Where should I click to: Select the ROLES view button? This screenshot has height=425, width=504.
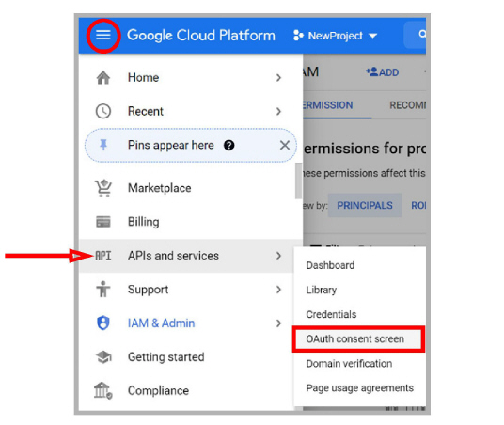pyautogui.click(x=418, y=205)
